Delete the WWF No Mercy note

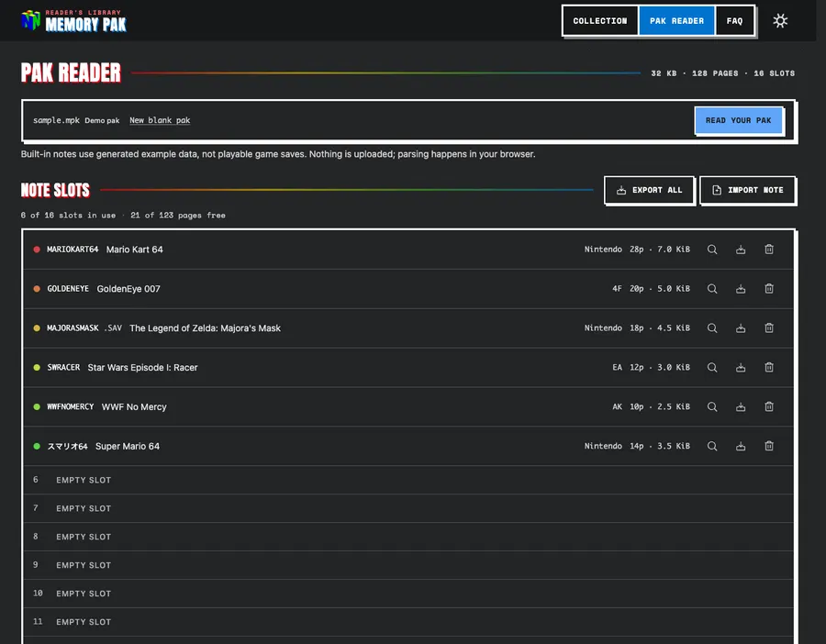(x=768, y=406)
